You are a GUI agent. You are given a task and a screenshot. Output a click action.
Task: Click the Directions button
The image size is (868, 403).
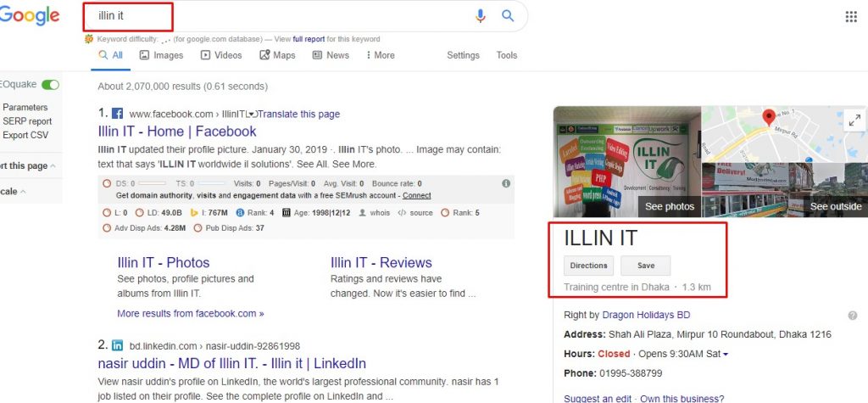point(588,266)
